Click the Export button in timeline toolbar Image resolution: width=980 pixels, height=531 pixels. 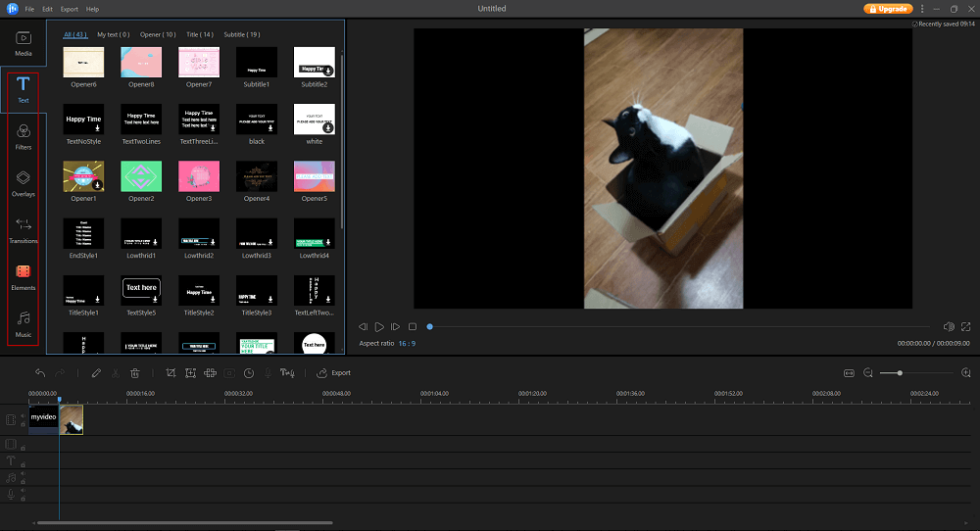tap(334, 373)
